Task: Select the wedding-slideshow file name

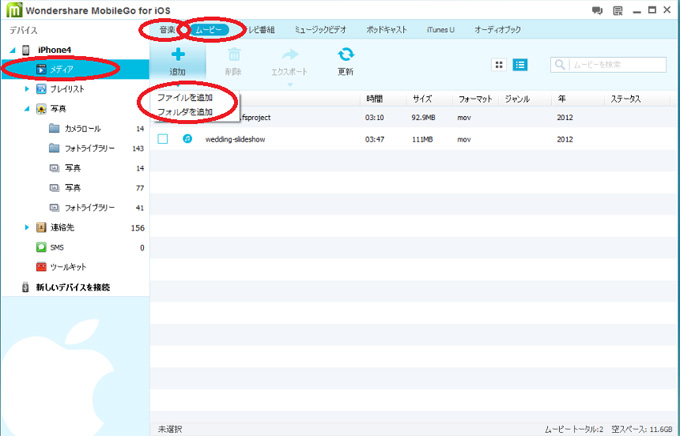Action: click(235, 139)
